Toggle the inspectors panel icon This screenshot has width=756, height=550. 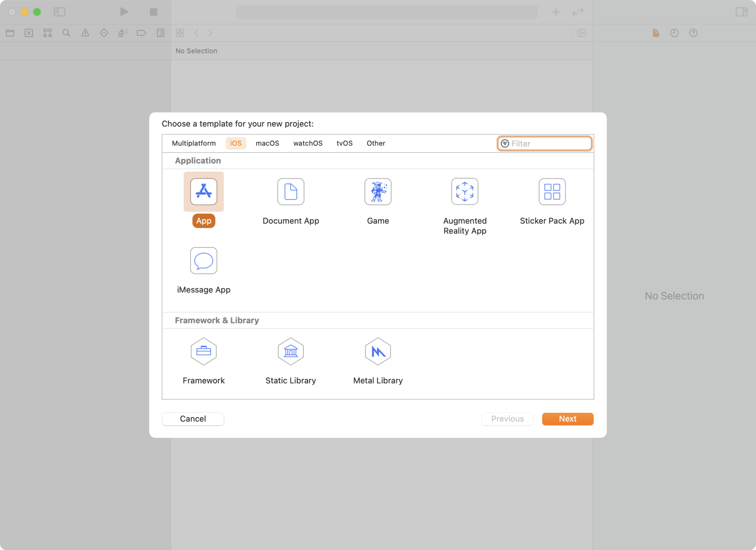(741, 12)
